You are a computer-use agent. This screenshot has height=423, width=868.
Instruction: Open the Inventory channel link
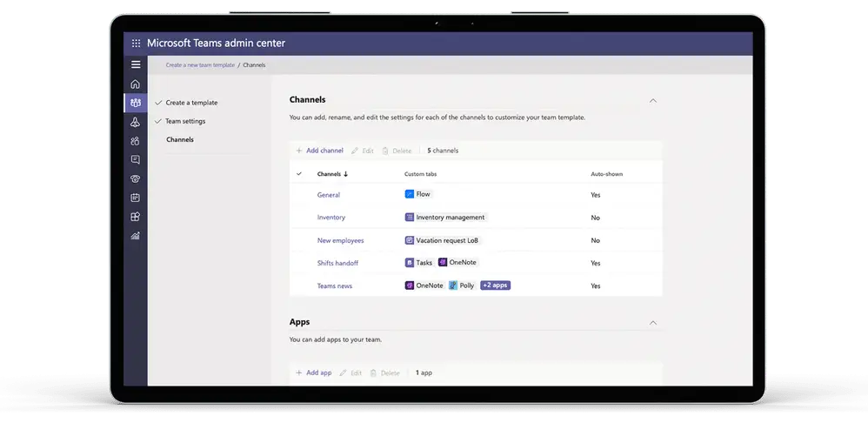click(x=331, y=218)
